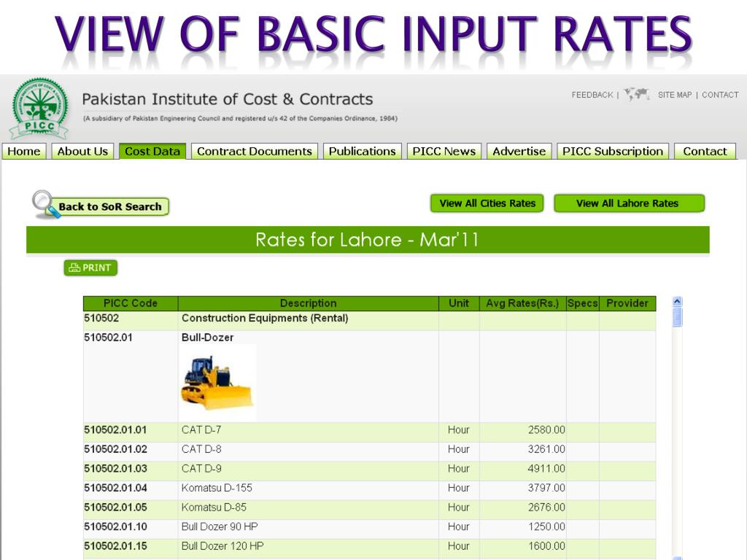Select code 510502.01.04
The image size is (747, 560).
(x=116, y=488)
